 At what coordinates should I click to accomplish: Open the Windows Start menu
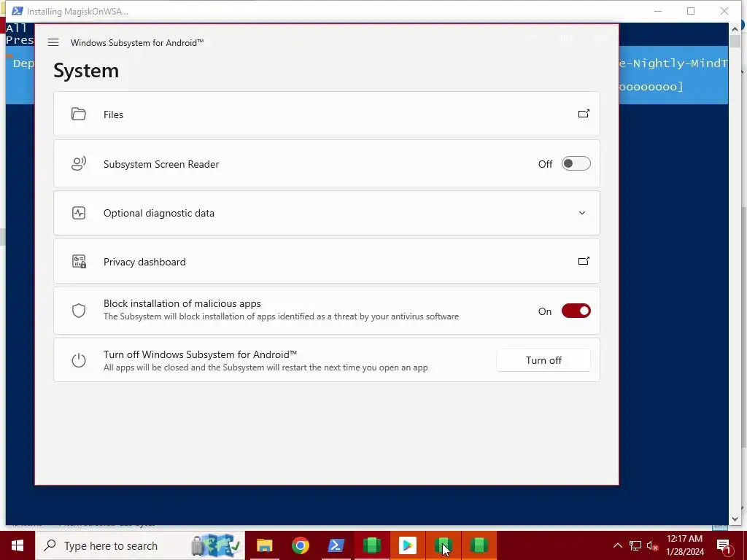[x=18, y=545]
